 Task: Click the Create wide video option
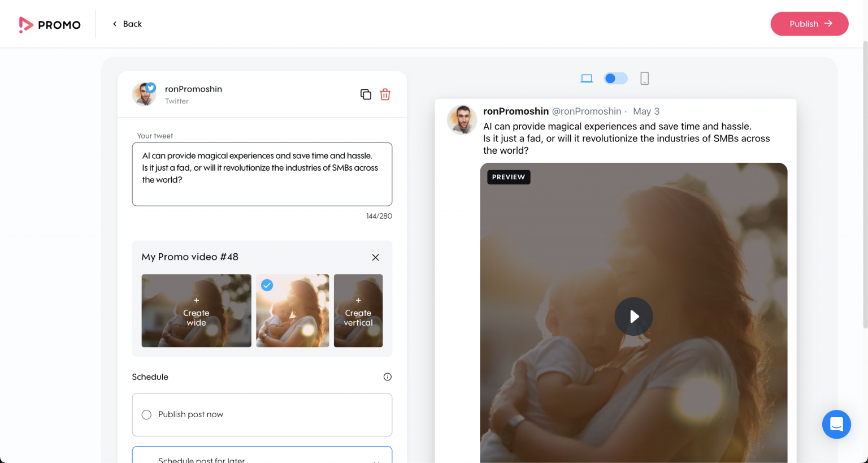pos(196,310)
